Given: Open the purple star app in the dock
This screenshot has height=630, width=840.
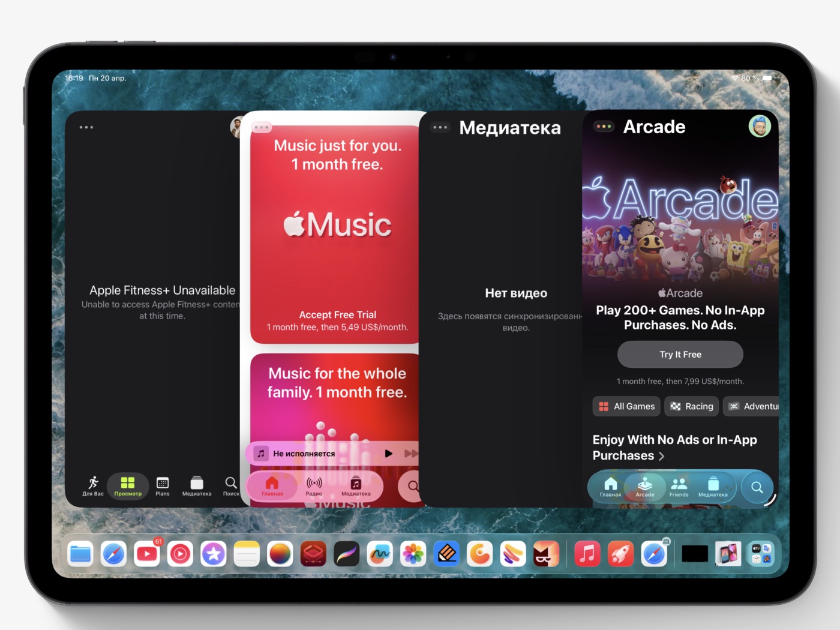Looking at the screenshot, I should 214,554.
